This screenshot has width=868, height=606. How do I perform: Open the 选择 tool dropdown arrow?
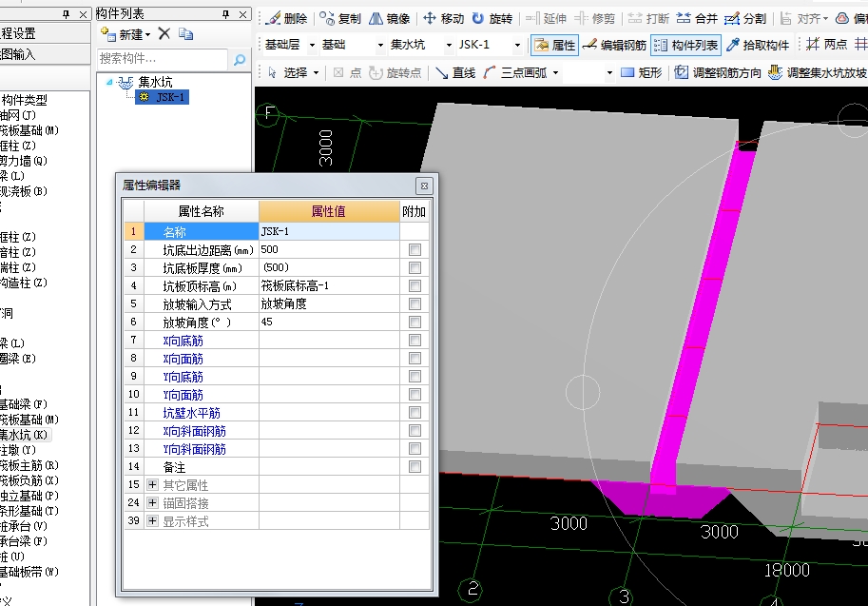[316, 72]
